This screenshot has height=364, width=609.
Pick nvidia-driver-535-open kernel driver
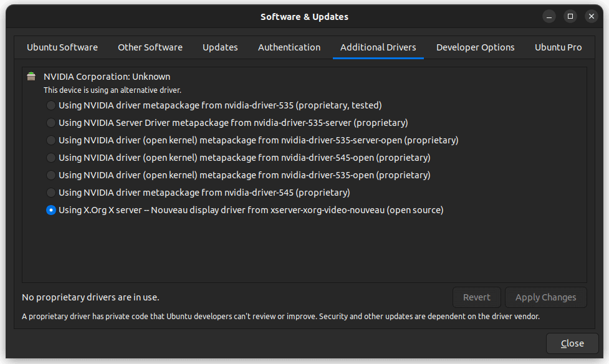51,175
